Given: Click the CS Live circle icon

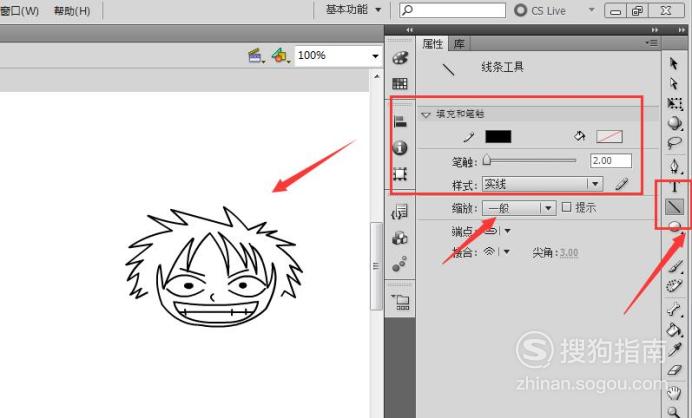Looking at the screenshot, I should 521,10.
